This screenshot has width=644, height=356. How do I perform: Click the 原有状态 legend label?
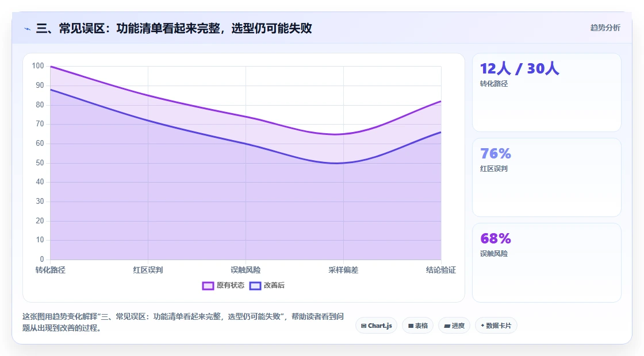(x=231, y=285)
